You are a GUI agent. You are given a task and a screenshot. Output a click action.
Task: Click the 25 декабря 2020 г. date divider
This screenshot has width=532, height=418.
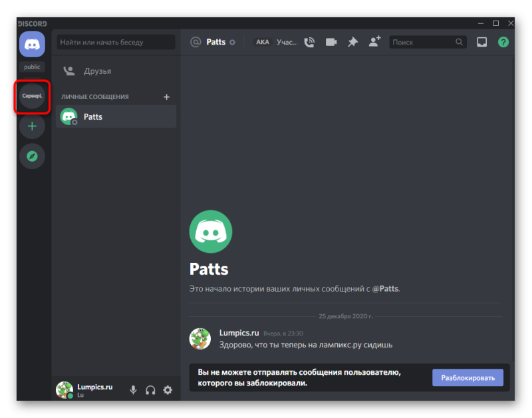pos(346,316)
